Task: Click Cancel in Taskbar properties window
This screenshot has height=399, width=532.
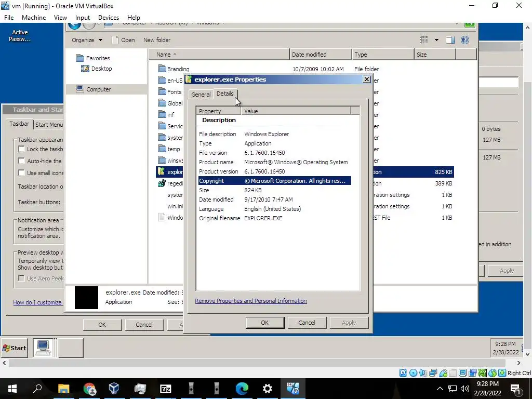Action: pos(144,325)
